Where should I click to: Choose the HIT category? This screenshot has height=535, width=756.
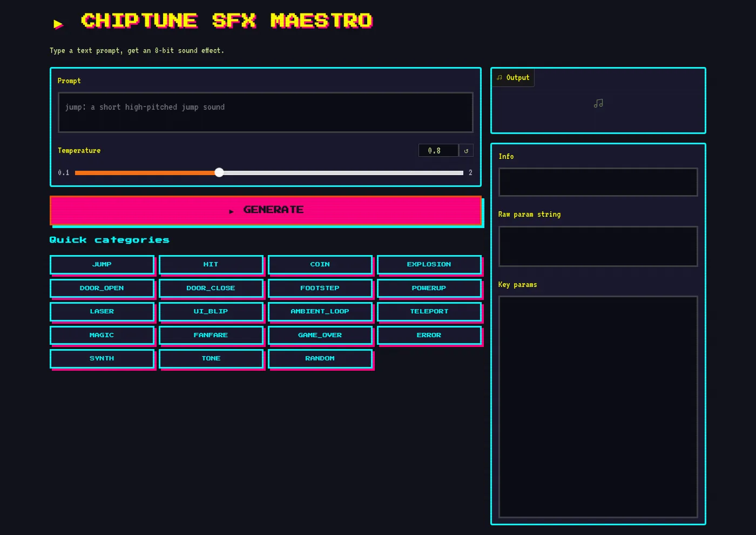211,264
